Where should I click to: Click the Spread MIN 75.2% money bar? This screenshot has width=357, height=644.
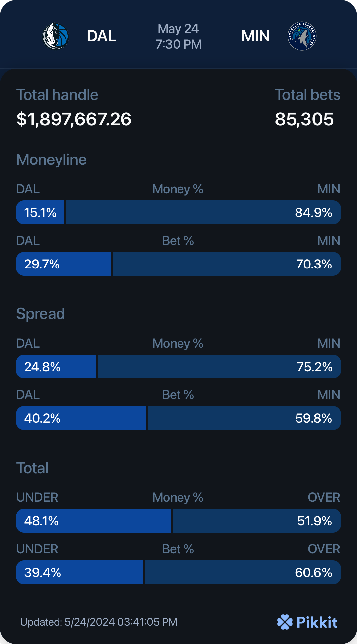219,367
